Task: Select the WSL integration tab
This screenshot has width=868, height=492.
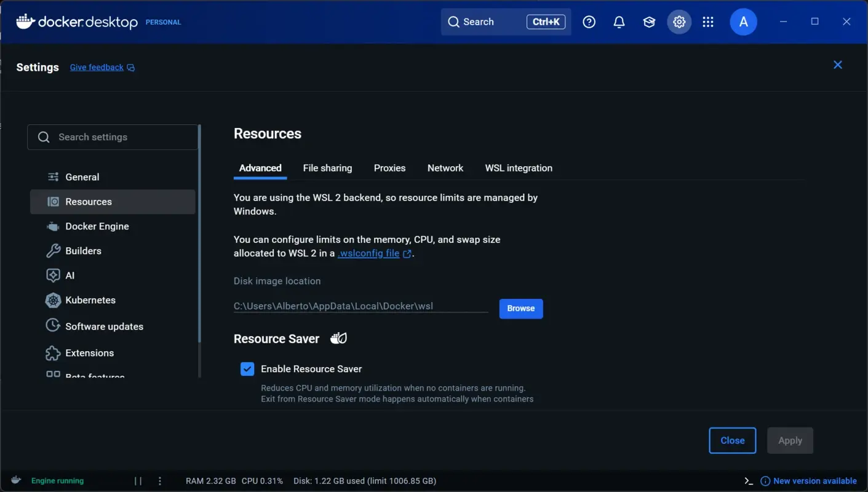Action: pos(518,168)
